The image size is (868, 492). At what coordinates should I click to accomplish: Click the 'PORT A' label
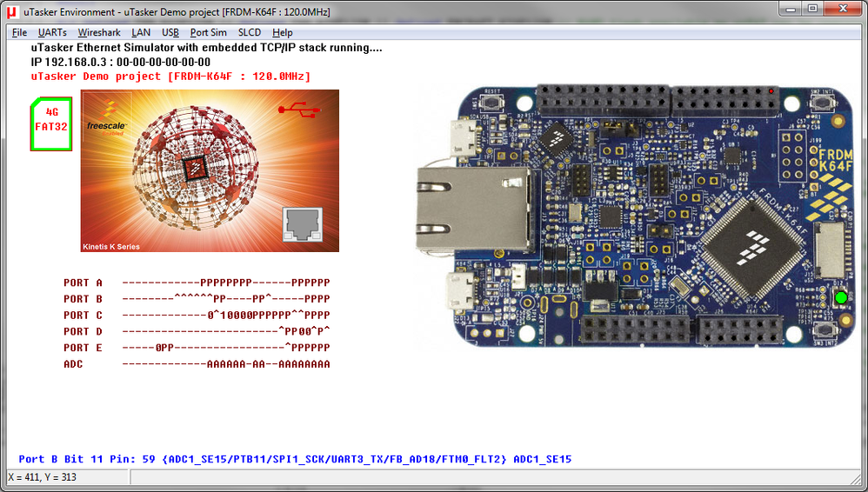(x=83, y=283)
